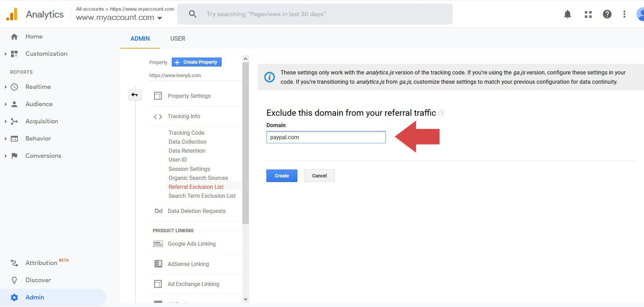The height and width of the screenshot is (307, 644).
Task: Open Session Settings
Action: pyautogui.click(x=189, y=169)
